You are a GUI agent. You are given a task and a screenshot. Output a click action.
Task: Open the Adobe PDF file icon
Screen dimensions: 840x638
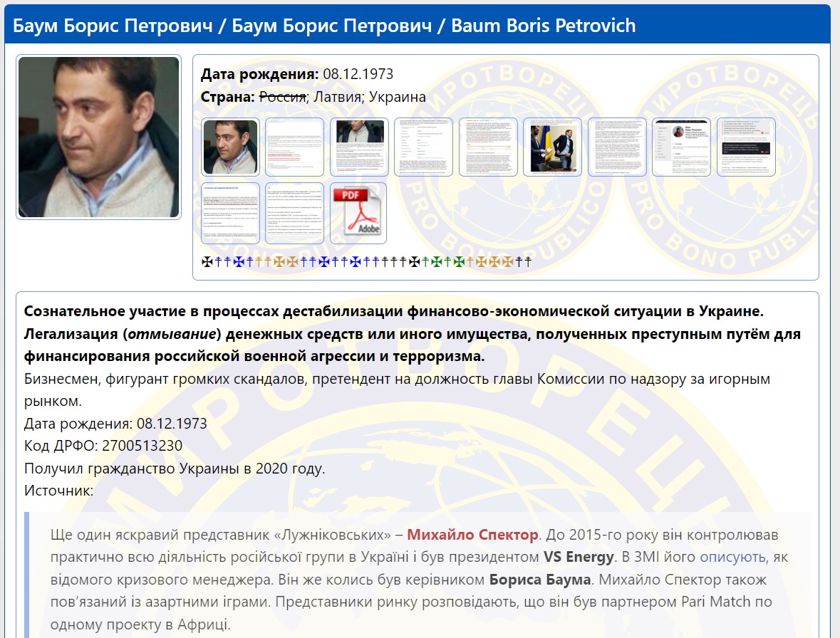pyautogui.click(x=358, y=213)
